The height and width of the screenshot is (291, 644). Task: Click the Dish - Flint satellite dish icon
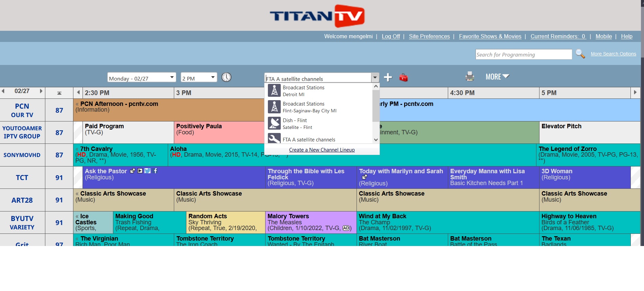click(x=274, y=123)
